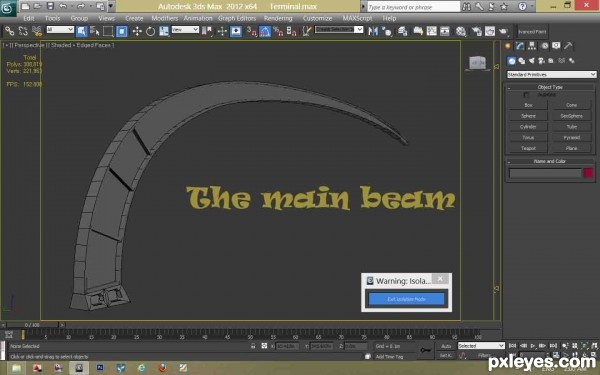The width and height of the screenshot is (600, 375).
Task: Toggle the 3D Snaps button
Action: click(x=251, y=31)
